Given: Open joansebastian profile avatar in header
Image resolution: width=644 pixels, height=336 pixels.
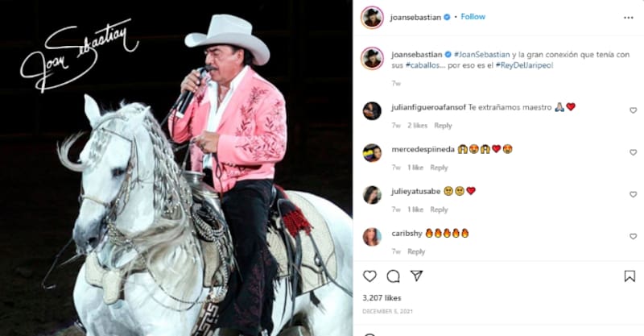Looking at the screenshot, I should coord(372,17).
